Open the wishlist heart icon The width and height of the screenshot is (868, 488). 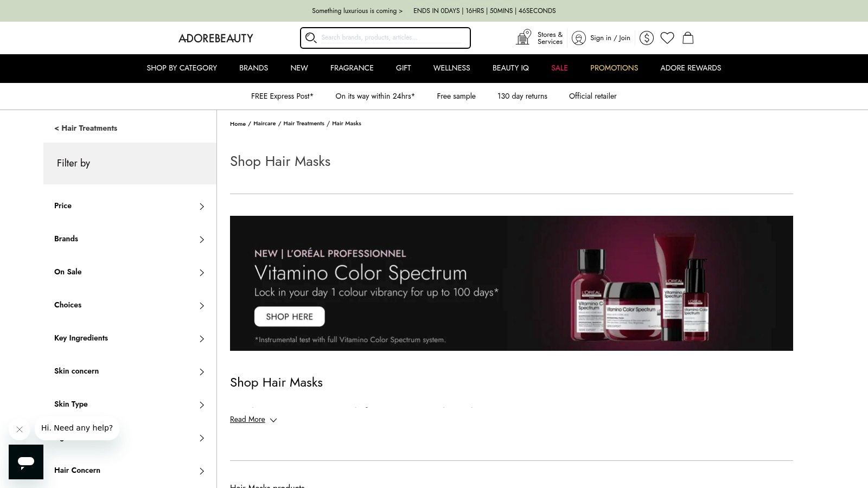click(667, 38)
